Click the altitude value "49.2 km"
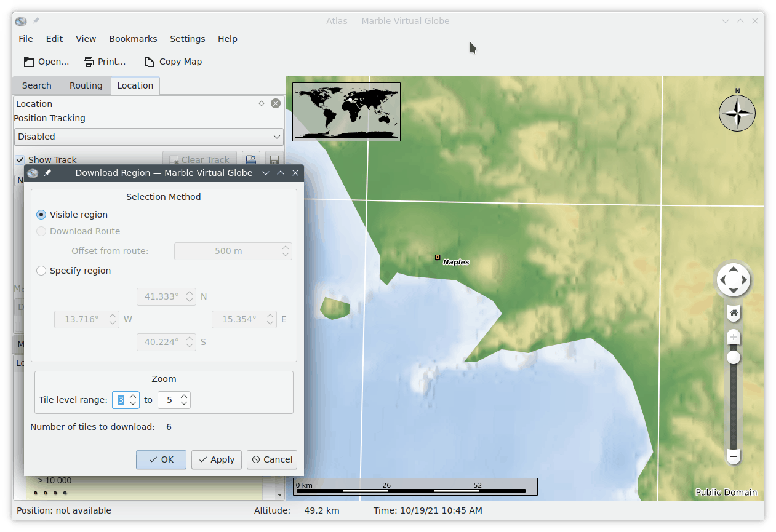This screenshot has height=532, width=776. click(x=322, y=510)
